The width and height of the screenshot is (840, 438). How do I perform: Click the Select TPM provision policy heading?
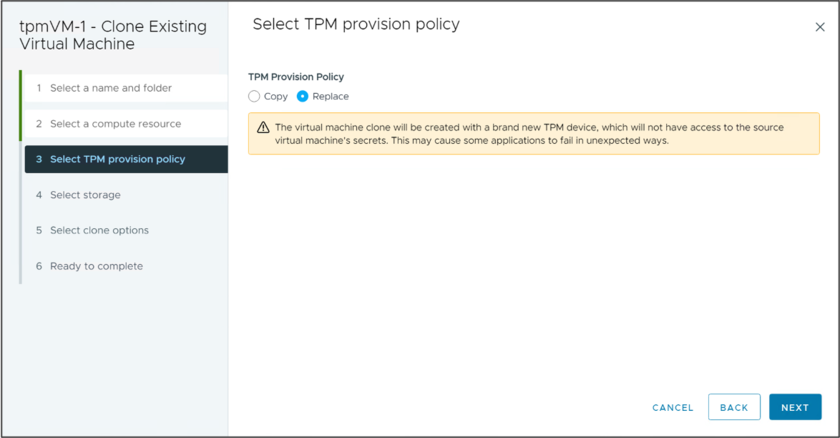(356, 24)
